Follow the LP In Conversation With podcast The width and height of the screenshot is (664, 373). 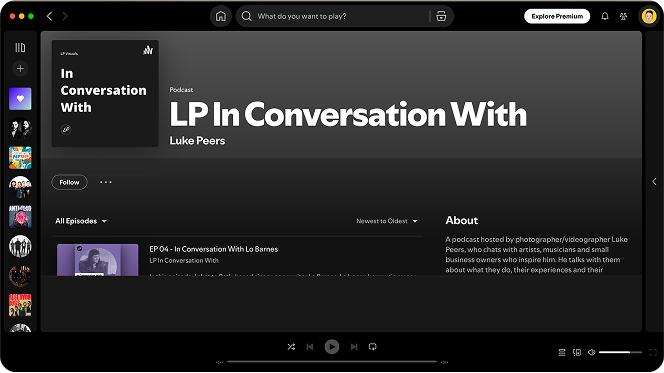pos(69,182)
